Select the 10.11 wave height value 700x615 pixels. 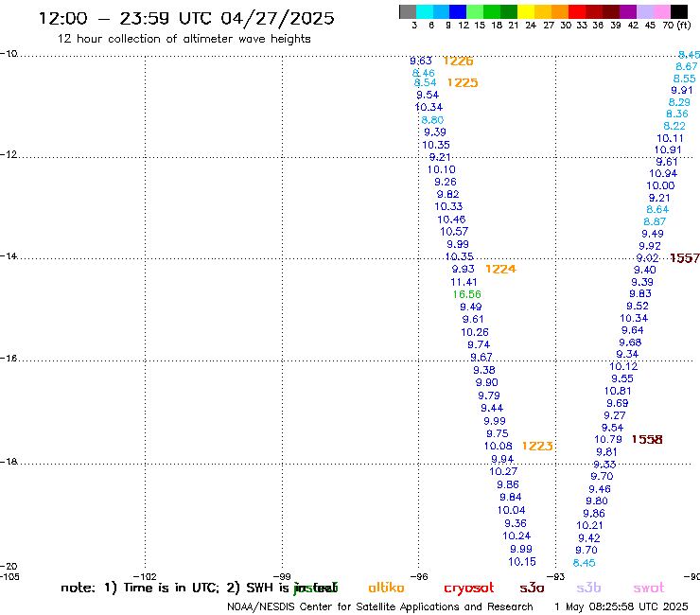pyautogui.click(x=670, y=138)
